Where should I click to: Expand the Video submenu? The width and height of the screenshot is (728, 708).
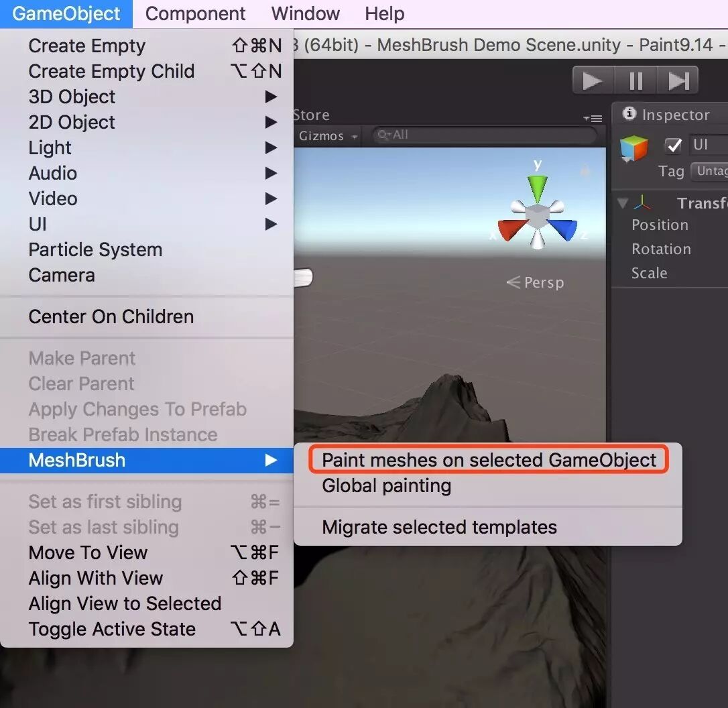[x=147, y=198]
